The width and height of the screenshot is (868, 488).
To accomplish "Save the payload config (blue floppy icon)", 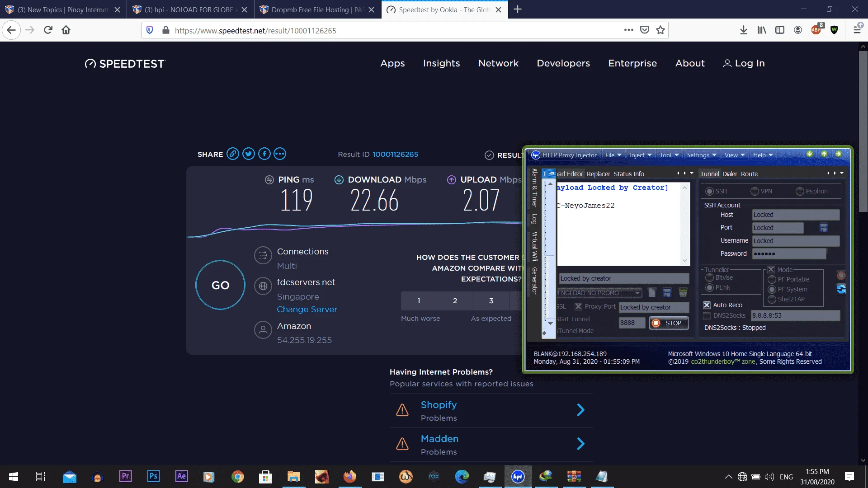I will [667, 293].
